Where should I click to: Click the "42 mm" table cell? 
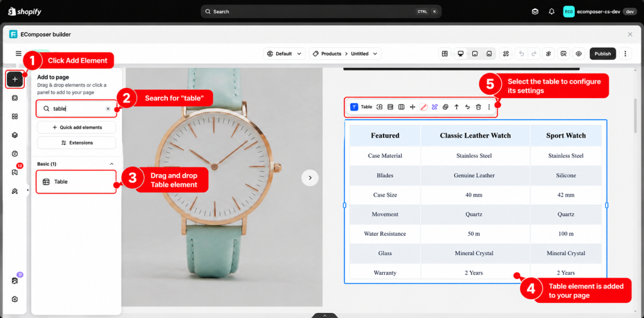click(x=566, y=195)
